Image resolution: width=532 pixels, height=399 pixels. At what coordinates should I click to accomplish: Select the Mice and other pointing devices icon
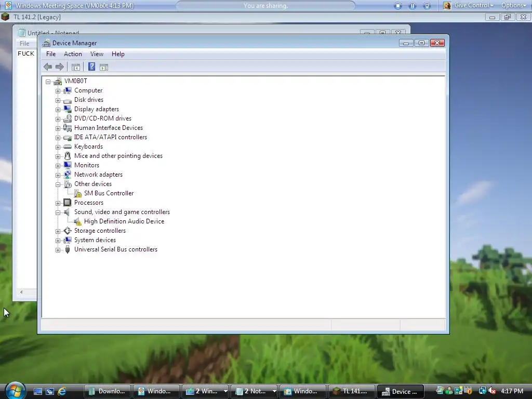point(68,156)
